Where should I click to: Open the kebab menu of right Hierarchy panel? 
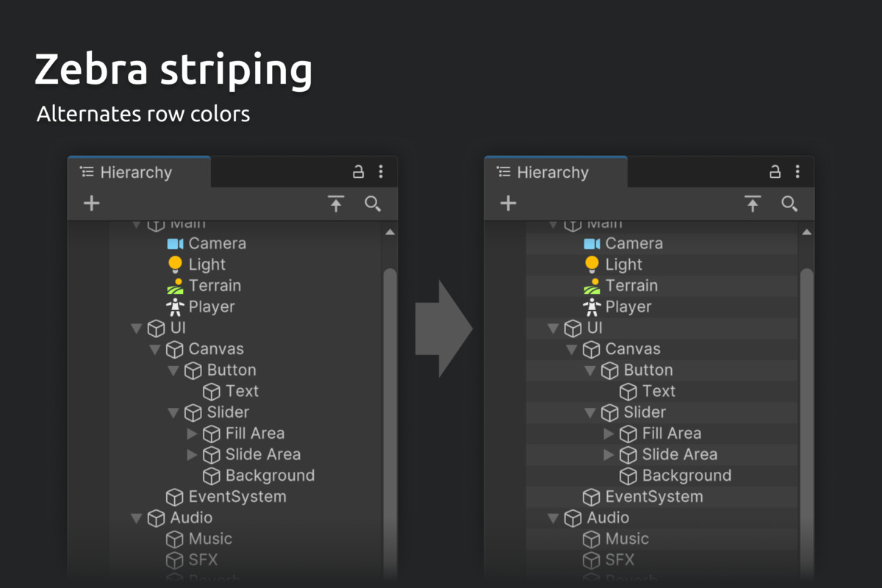(797, 172)
